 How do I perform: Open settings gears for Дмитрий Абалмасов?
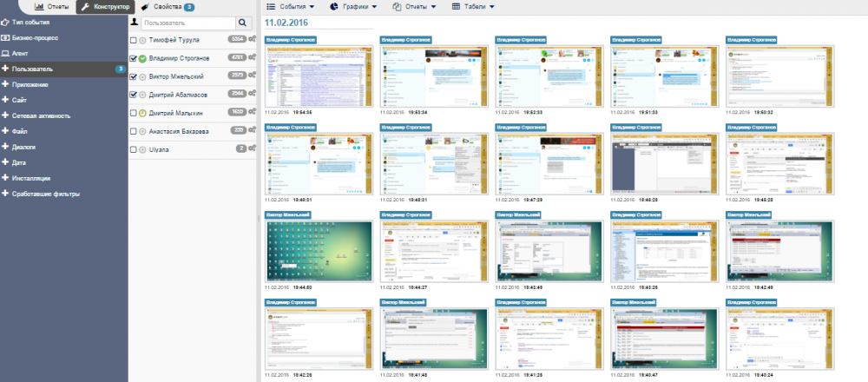coord(253,94)
